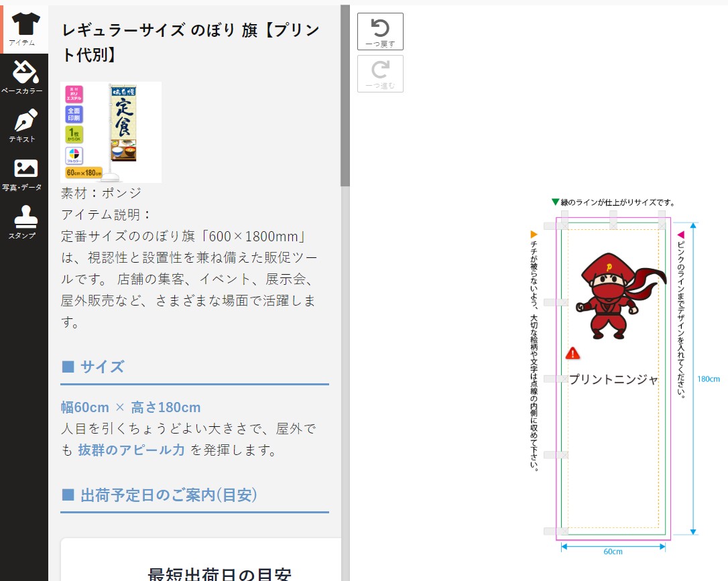The height and width of the screenshot is (581, 728).
Task: Click the 幅60cm × 高さ180cm size text
Action: click(131, 407)
